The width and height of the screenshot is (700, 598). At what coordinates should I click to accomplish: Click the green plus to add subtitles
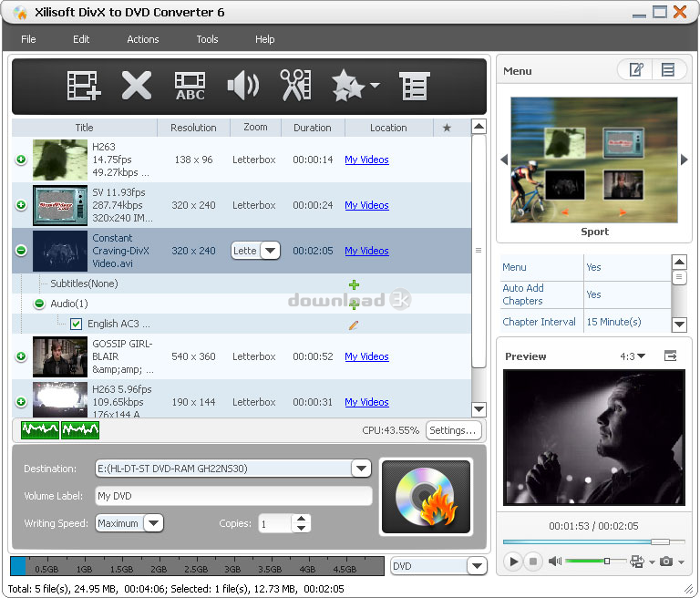(354, 284)
